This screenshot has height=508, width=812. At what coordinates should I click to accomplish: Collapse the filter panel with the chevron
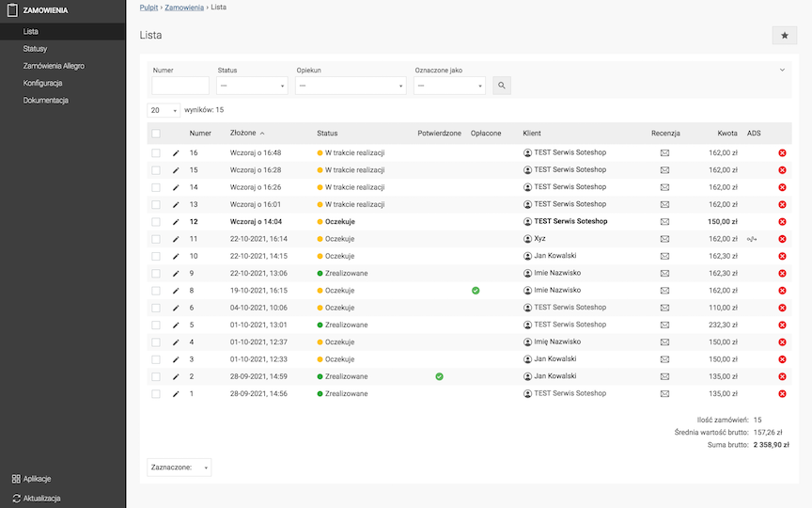click(782, 70)
